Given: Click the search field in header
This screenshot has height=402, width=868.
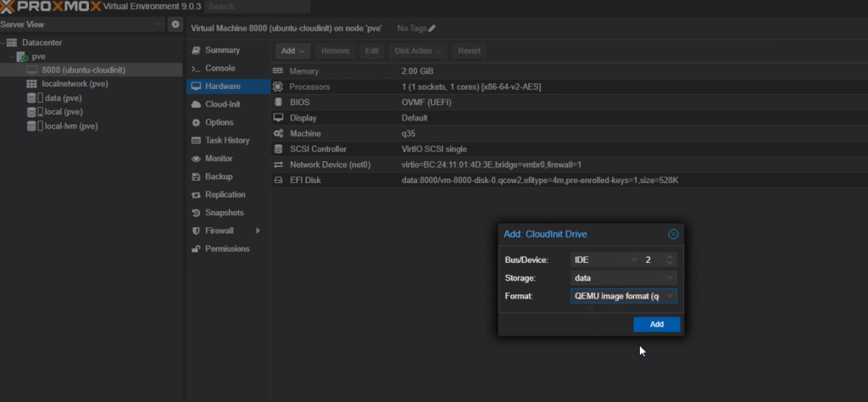Looking at the screenshot, I should pos(244,7).
